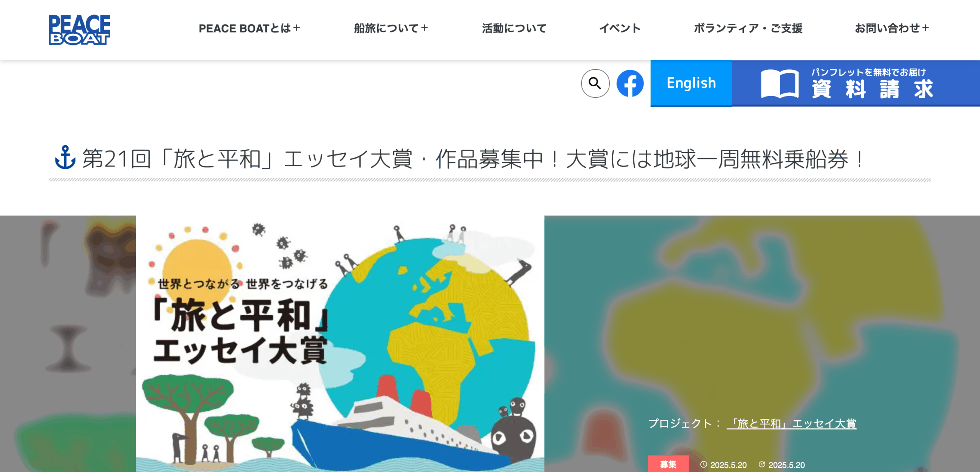Click the published date 2025.5.20 text

[x=728, y=465]
